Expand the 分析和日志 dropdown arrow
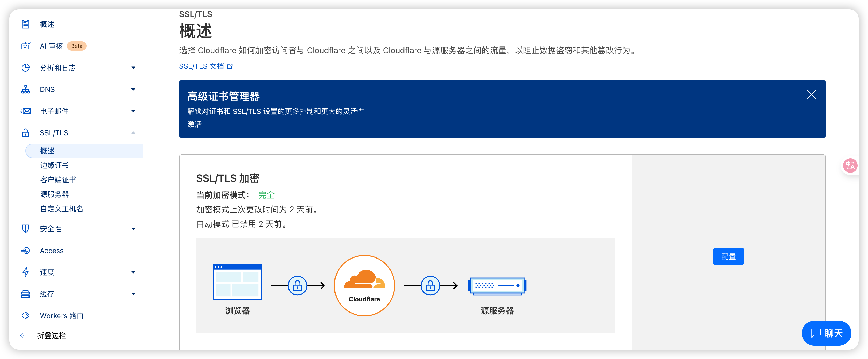Viewport: 868px width, 359px height. coord(133,68)
